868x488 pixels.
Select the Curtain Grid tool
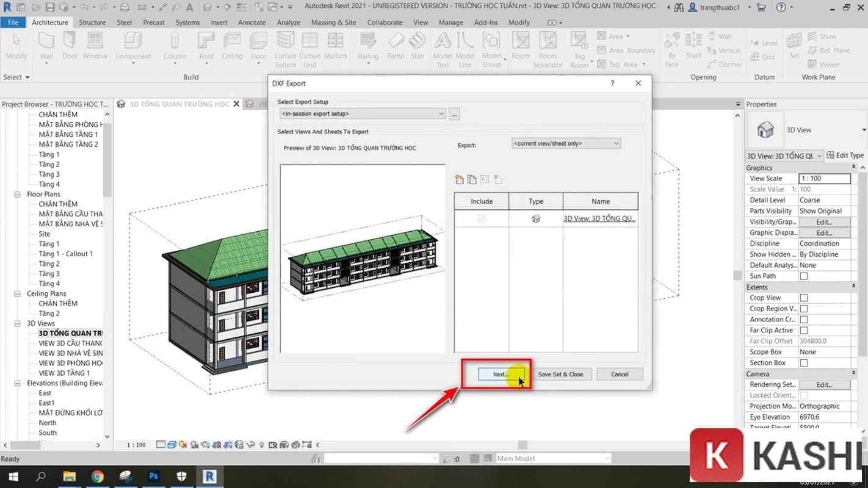click(x=309, y=49)
